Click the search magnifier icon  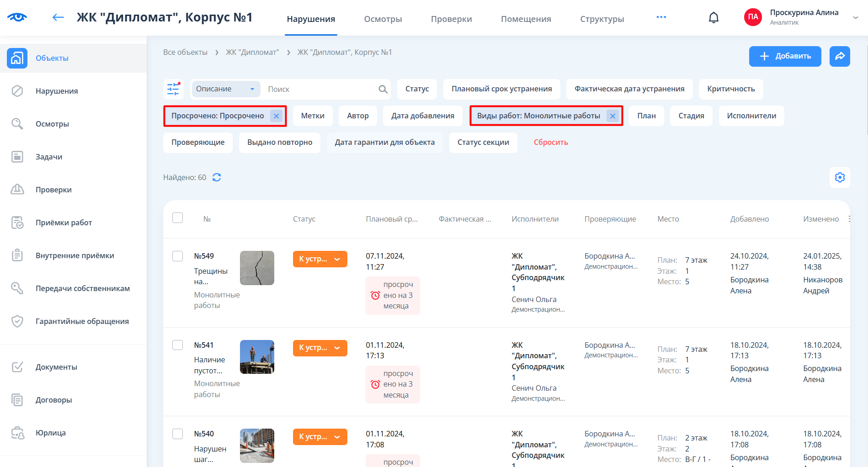tap(383, 90)
